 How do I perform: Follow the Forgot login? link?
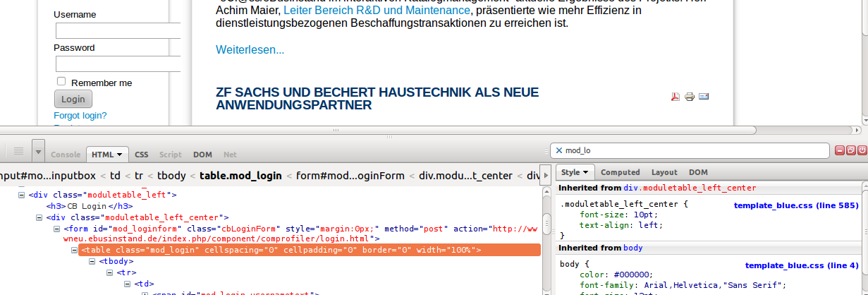80,115
